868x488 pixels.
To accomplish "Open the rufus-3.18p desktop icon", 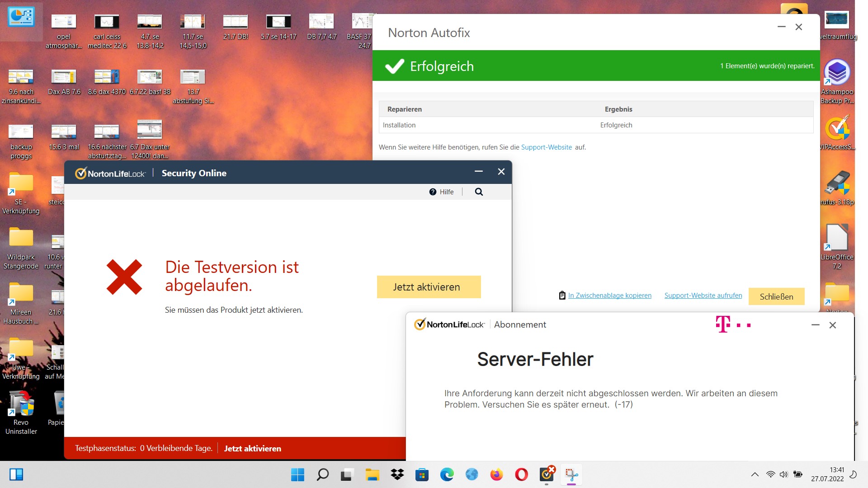I will (837, 188).
